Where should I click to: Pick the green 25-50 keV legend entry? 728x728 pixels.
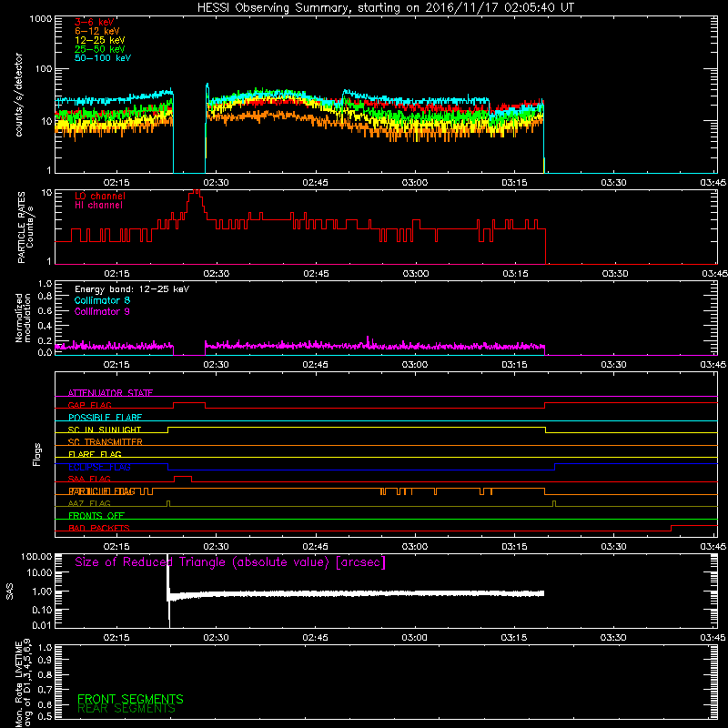click(100, 49)
